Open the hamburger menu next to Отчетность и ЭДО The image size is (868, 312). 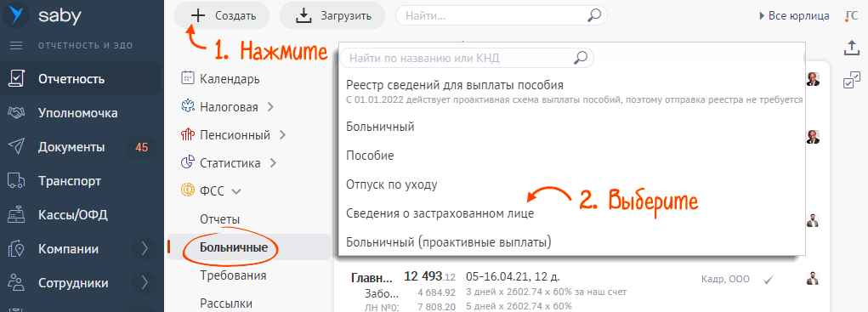pos(16,46)
